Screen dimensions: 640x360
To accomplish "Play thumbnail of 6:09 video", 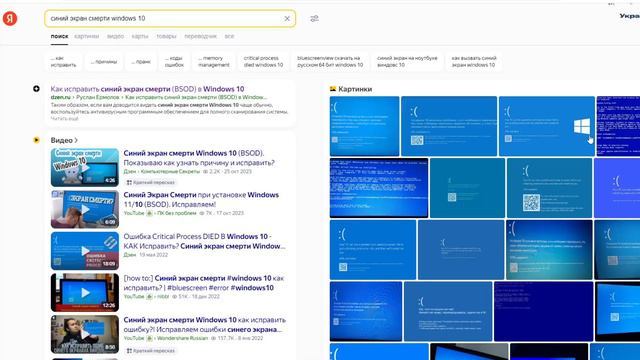I will (x=85, y=209).
